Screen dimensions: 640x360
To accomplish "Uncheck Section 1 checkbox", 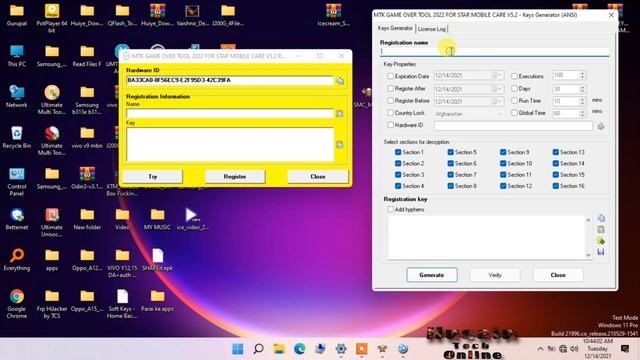I will [x=398, y=152].
